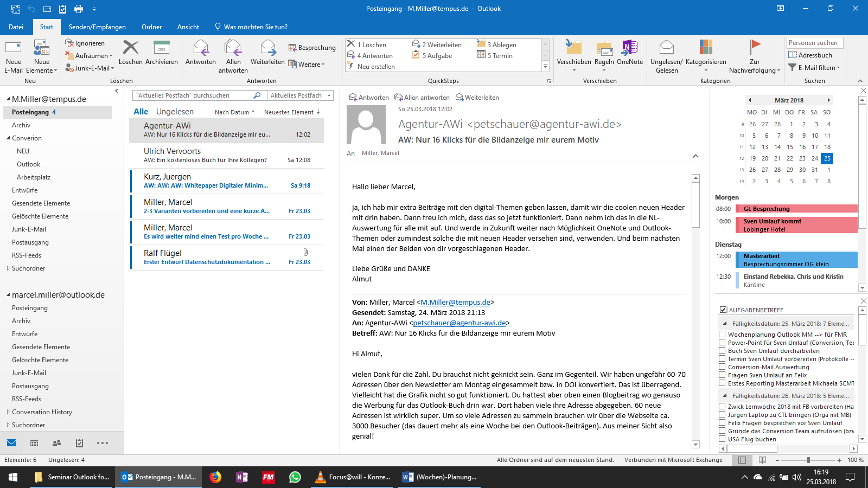The image size is (868, 488).
Task: Check the task Felix Fragen besprechen
Action: (722, 423)
